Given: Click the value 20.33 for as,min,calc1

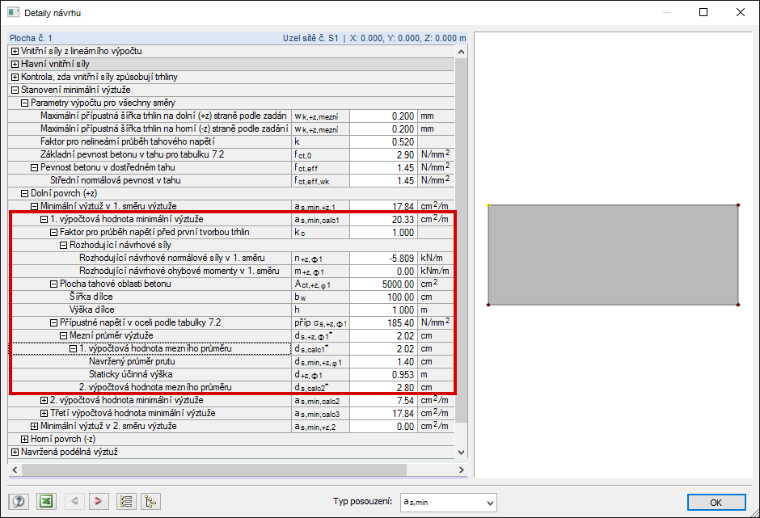Looking at the screenshot, I should click(403, 220).
